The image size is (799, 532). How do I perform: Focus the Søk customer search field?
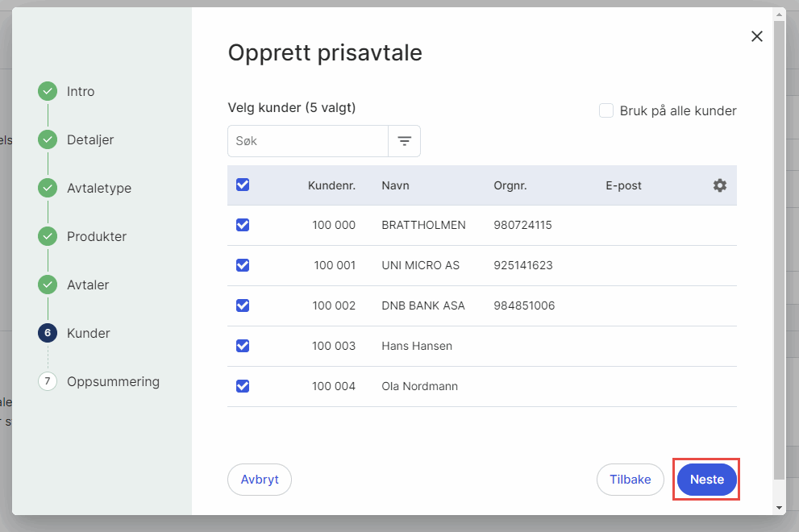pos(308,141)
